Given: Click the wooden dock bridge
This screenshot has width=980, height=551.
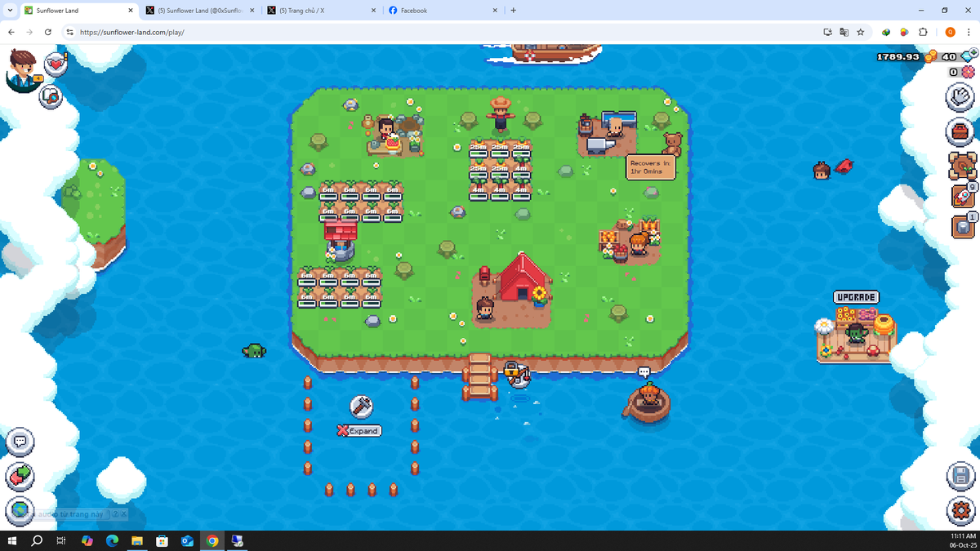Looking at the screenshot, I should [480, 376].
